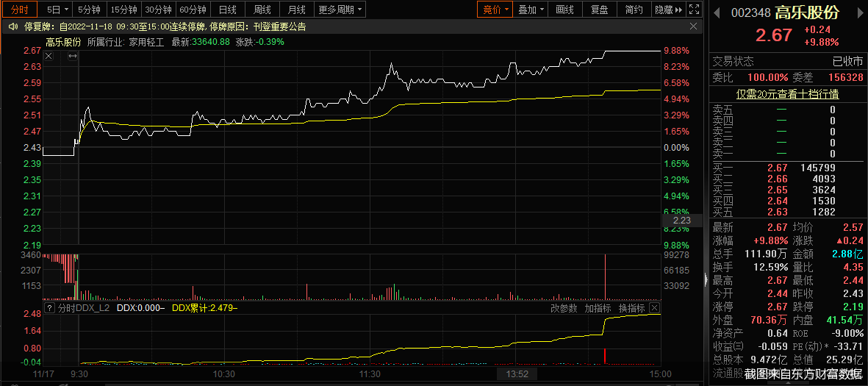Collapse the right quote panel with side arrow
Image resolution: width=868 pixels, height=386 pixels.
coord(706,279)
